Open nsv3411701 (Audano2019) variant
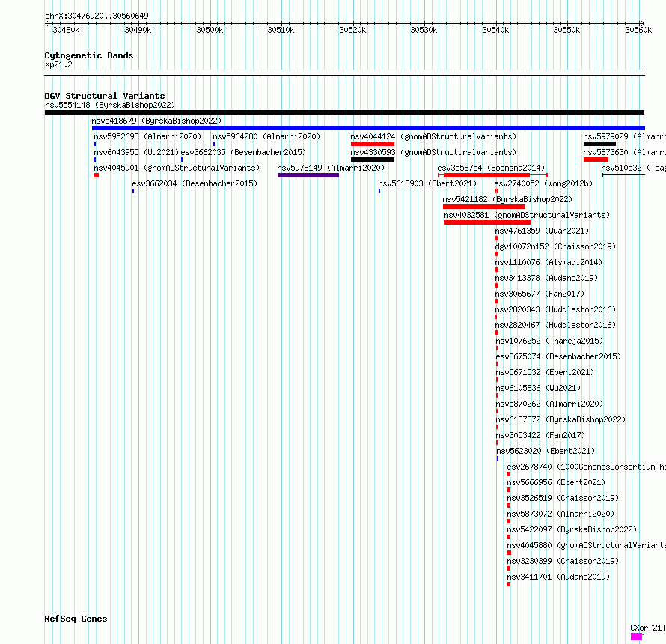Image resolution: width=666 pixels, height=644 pixels. (x=558, y=577)
